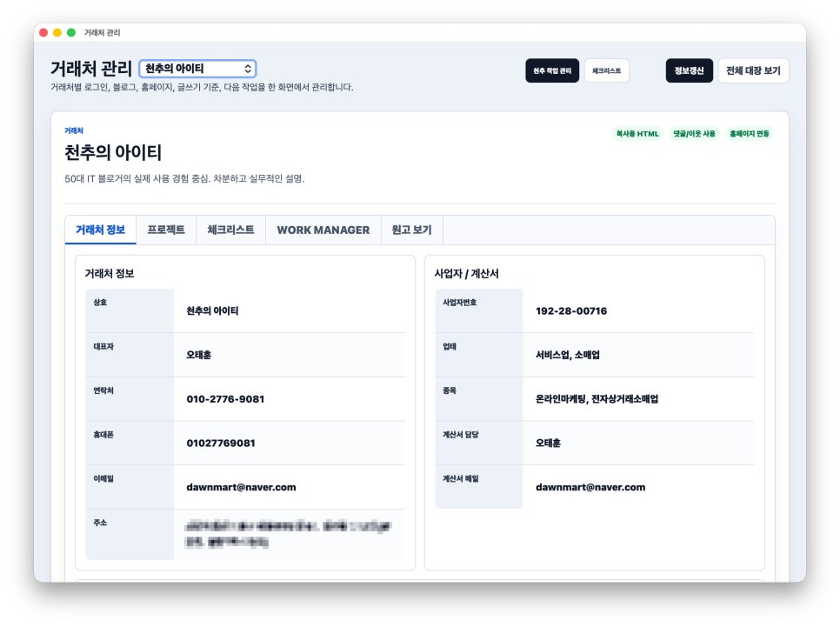The width and height of the screenshot is (840, 627).
Task: Click the 업태 label cell
Action: 479,355
